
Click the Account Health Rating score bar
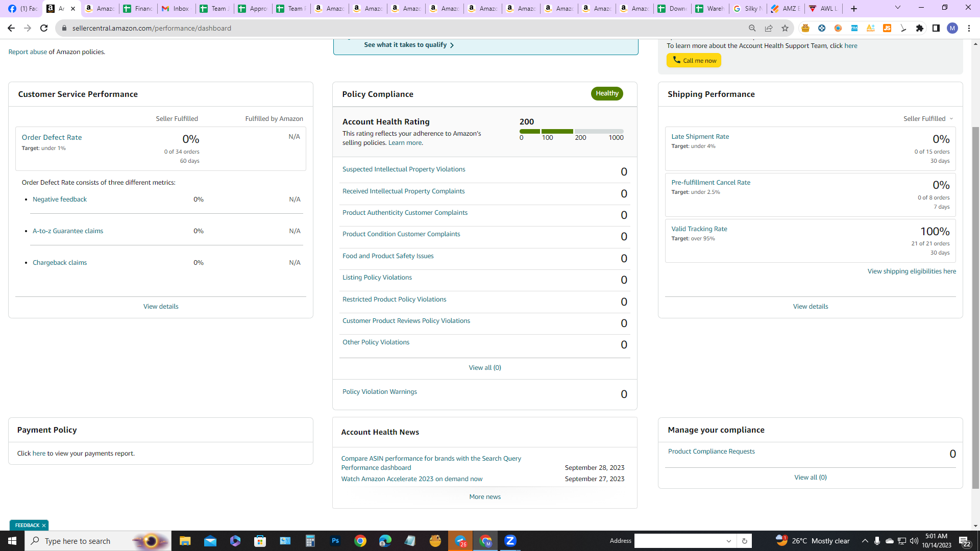pos(571,132)
